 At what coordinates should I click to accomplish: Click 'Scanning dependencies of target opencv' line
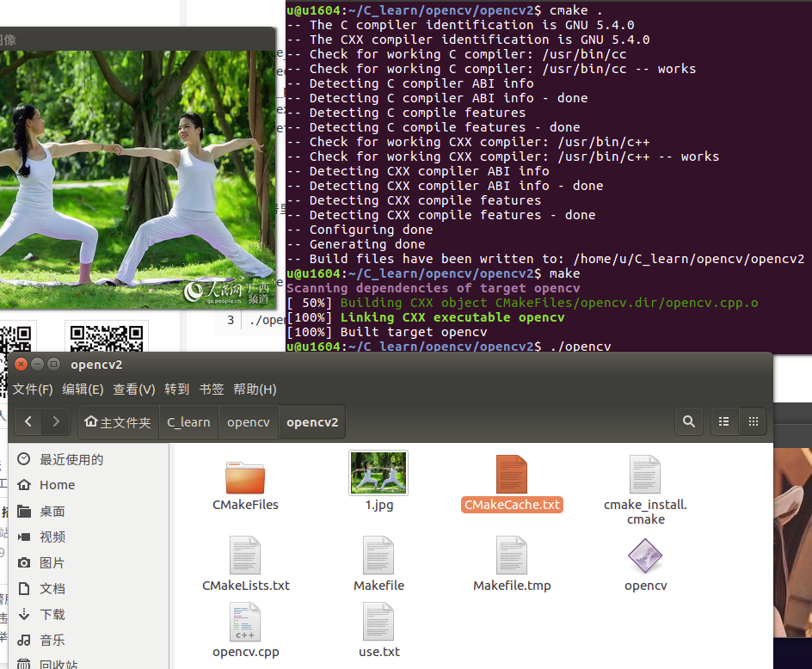[x=433, y=288]
